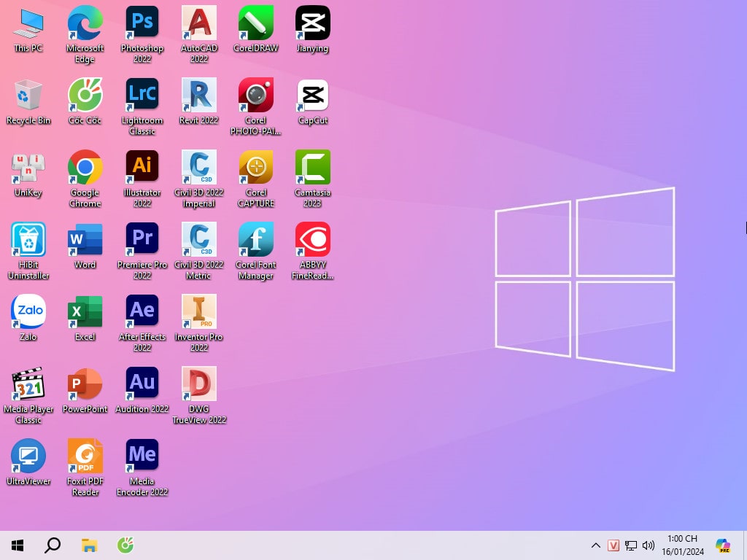
Task: Select Google Chrome desktop icon
Action: click(85, 179)
